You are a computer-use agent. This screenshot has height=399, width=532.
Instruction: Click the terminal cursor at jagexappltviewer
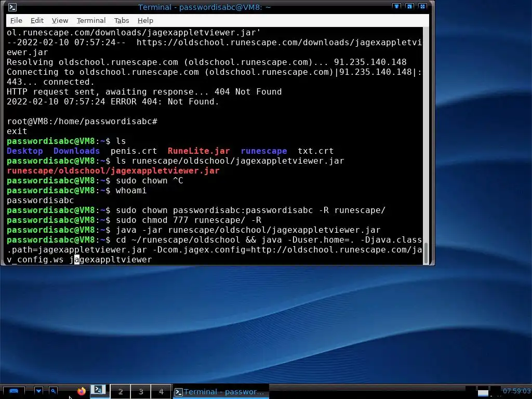pos(77,260)
